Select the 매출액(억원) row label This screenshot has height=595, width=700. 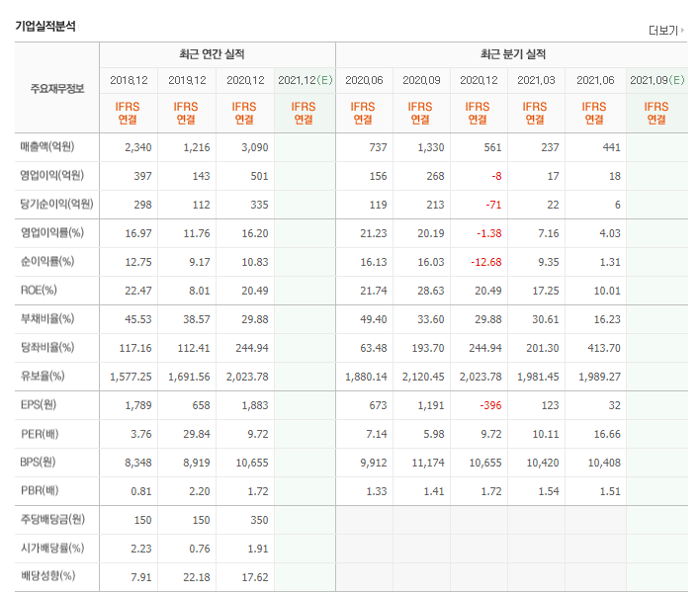pos(47,147)
